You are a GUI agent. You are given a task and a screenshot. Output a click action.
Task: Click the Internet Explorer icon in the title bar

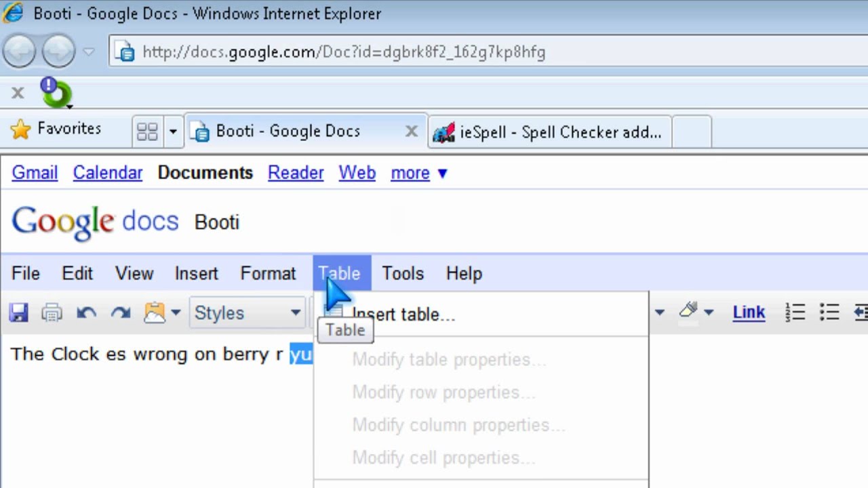tap(13, 13)
